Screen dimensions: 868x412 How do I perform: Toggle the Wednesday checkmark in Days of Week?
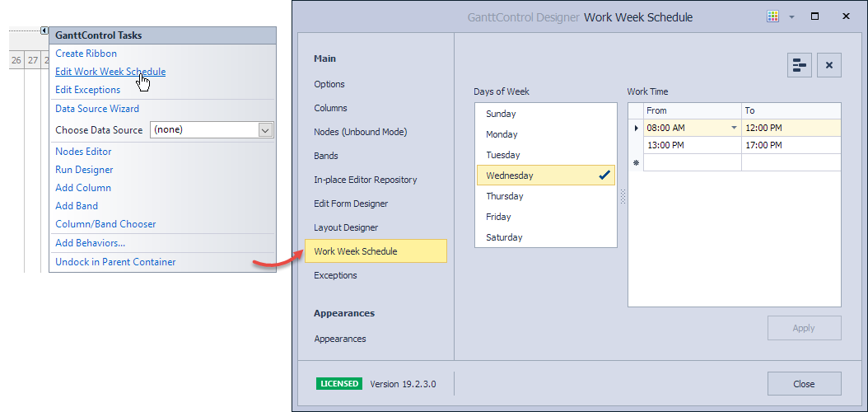click(604, 176)
